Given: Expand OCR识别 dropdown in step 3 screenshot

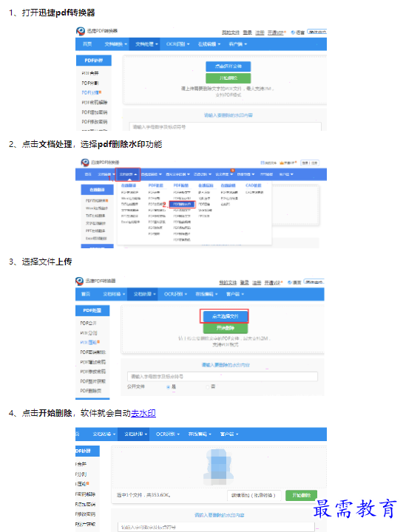Looking at the screenshot, I should tap(175, 294).
